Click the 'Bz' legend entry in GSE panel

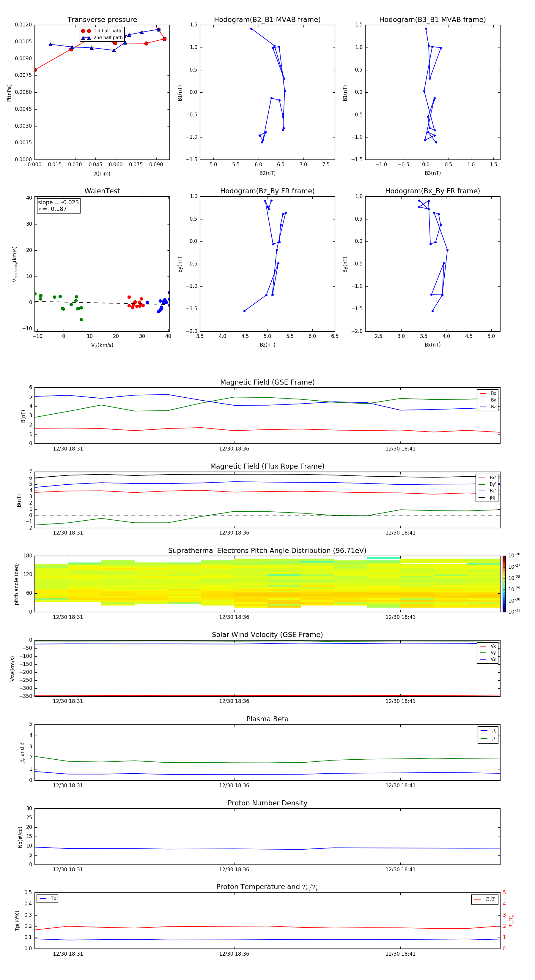point(488,407)
